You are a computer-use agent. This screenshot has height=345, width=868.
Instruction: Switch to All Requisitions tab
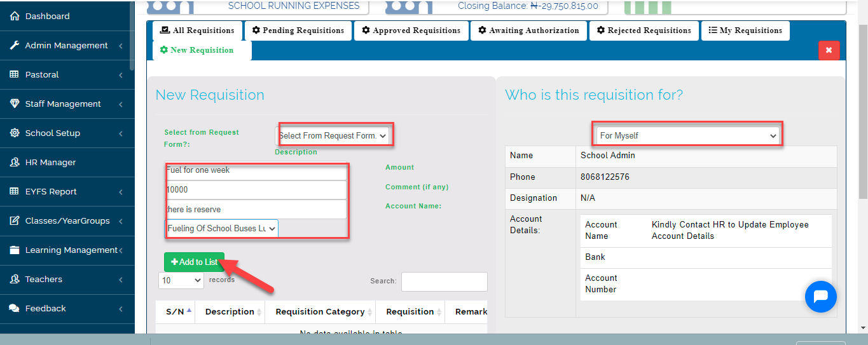197,30
